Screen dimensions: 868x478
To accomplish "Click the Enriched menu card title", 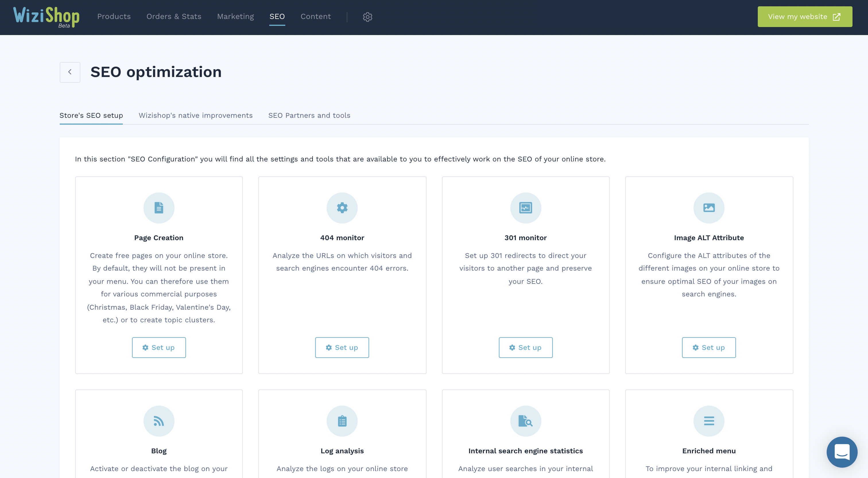I will pos(709,451).
